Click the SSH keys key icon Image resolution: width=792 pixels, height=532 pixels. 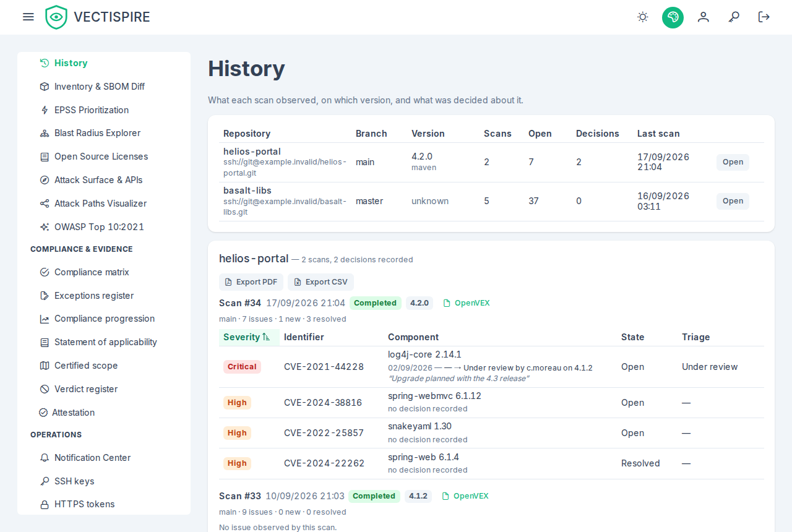45,481
